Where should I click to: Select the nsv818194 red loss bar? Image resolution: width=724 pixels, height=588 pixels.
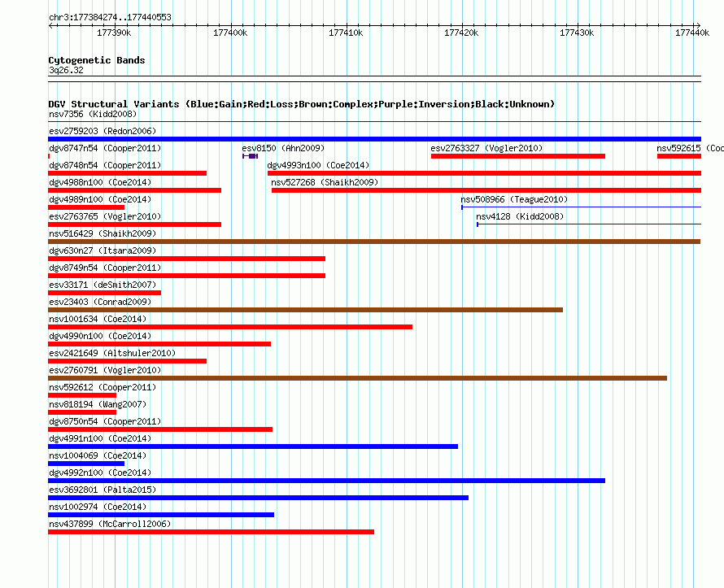click(x=82, y=412)
